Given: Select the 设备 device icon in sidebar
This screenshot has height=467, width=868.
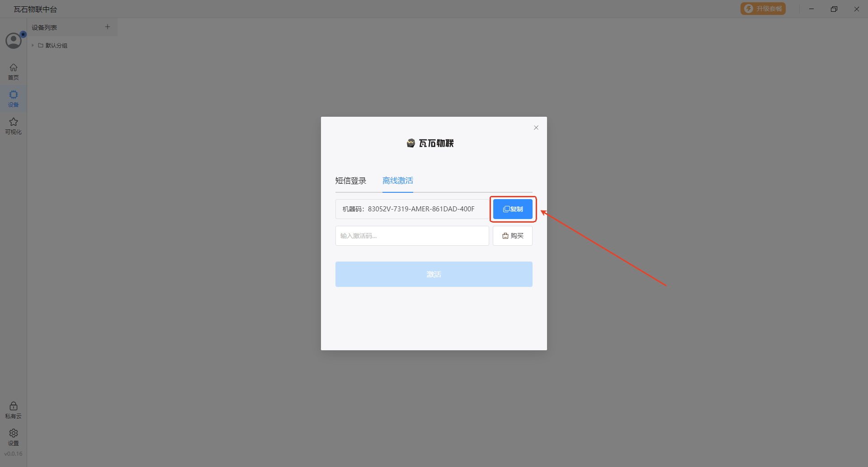Looking at the screenshot, I should click(x=14, y=98).
